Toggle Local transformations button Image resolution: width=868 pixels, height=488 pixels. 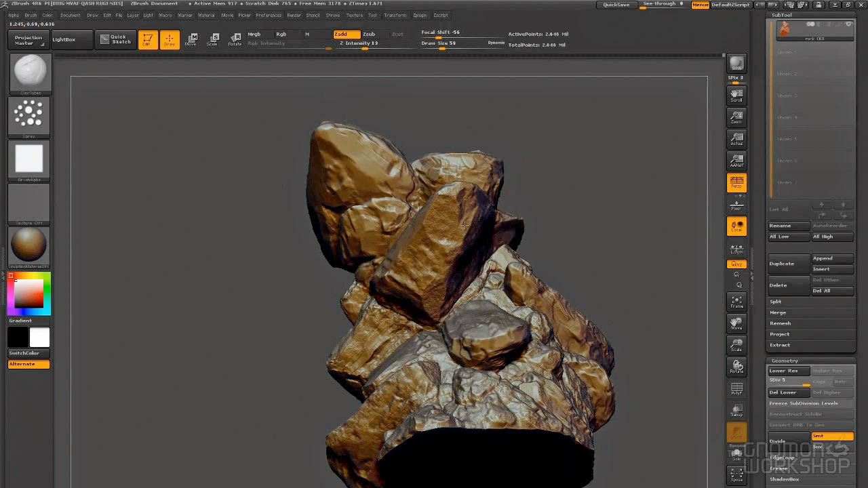(736, 226)
